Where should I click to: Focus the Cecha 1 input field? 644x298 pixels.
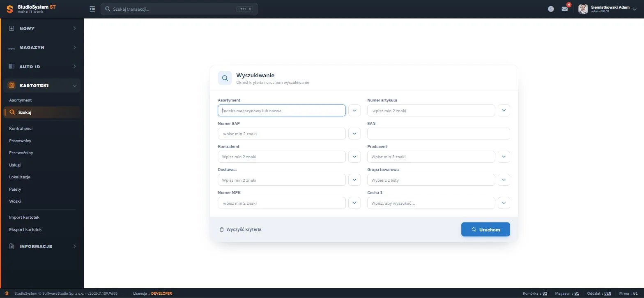point(431,203)
